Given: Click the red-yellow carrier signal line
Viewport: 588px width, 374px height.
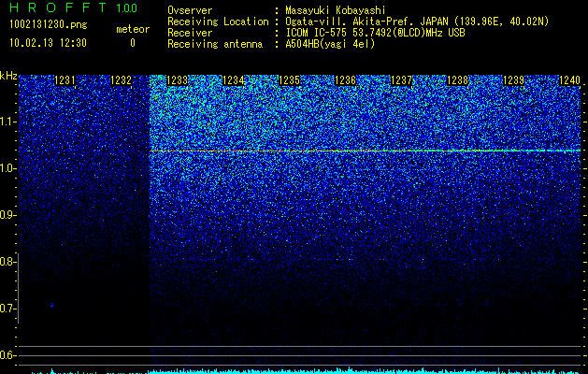Looking at the screenshot, I should click(365, 151).
